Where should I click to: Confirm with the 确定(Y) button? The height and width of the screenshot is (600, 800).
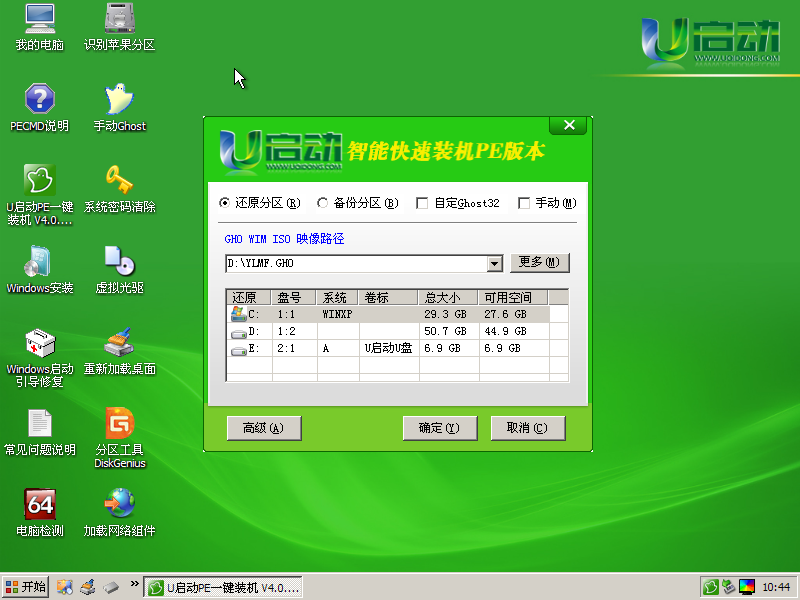click(x=440, y=428)
